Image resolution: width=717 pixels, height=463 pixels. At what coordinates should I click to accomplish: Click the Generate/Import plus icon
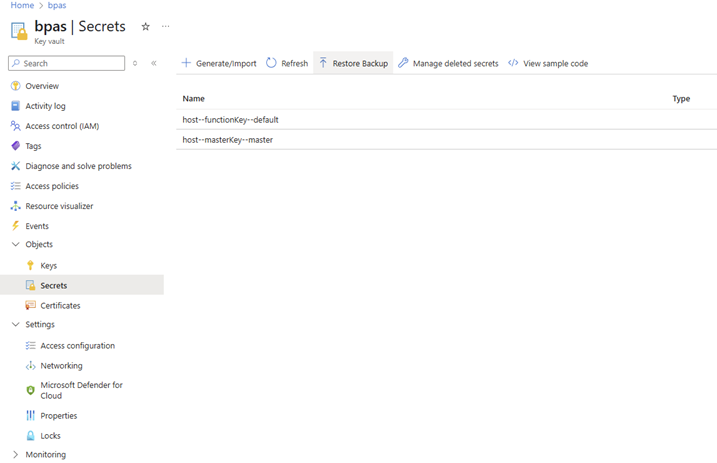pos(186,63)
